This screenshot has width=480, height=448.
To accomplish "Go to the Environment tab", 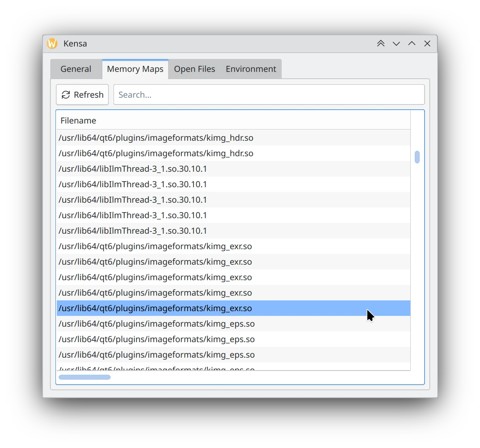I will coord(251,69).
